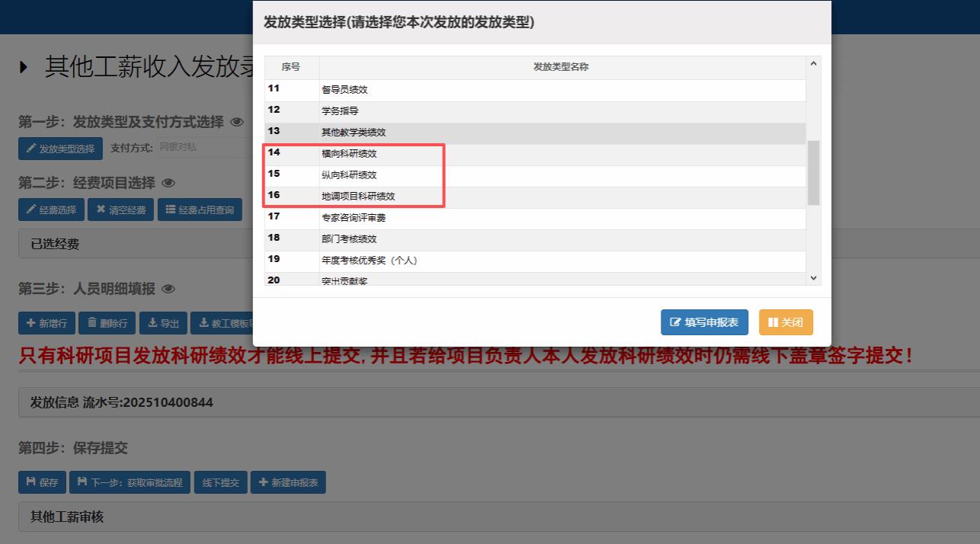The height and width of the screenshot is (544, 980).
Task: Click the type list scrollbar thumb
Action: point(813,172)
